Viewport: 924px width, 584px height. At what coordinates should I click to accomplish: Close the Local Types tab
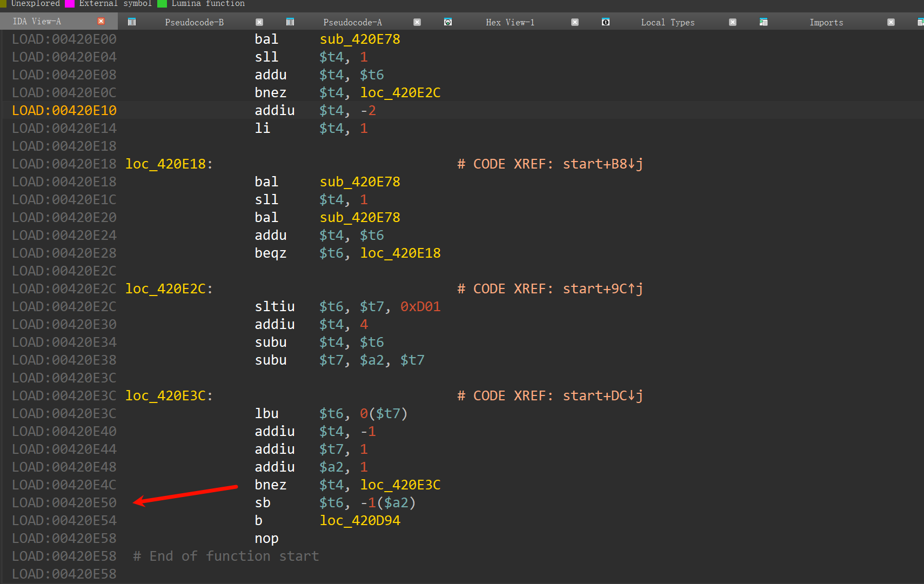tap(733, 22)
